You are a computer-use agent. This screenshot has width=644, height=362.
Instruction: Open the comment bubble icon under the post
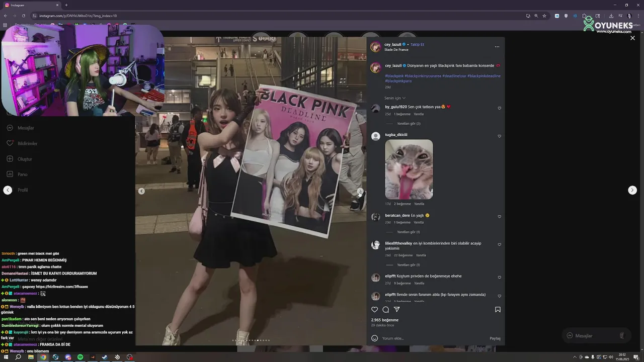tap(385, 310)
